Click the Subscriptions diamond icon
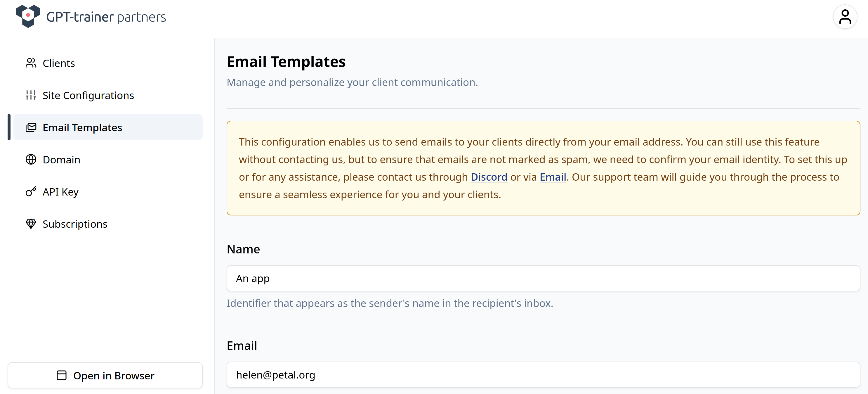 click(31, 224)
